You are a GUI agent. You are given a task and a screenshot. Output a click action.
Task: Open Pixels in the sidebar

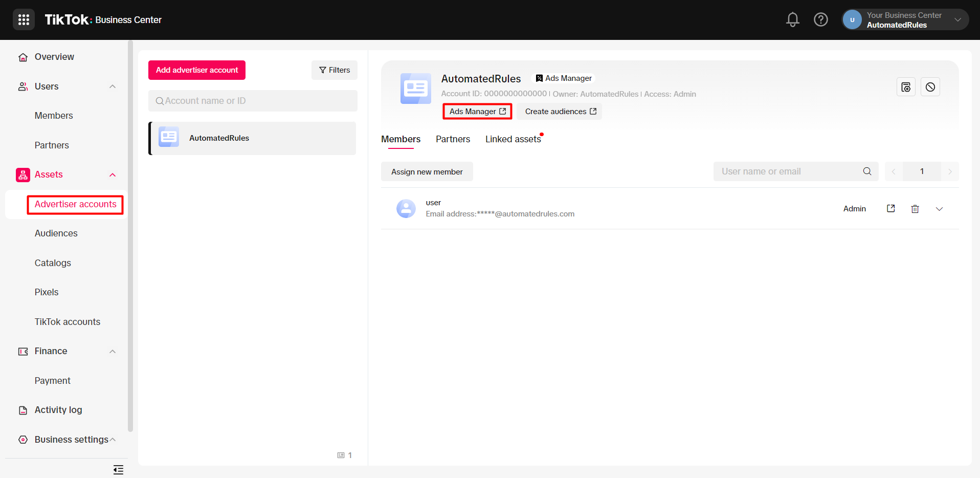tap(47, 292)
